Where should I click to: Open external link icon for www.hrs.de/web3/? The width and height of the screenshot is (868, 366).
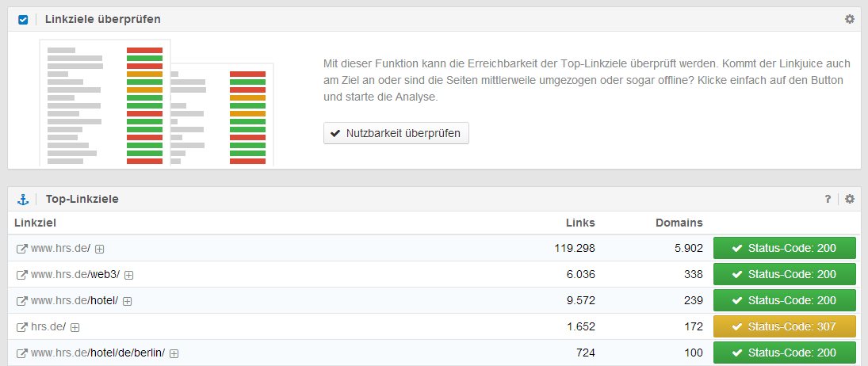21,275
